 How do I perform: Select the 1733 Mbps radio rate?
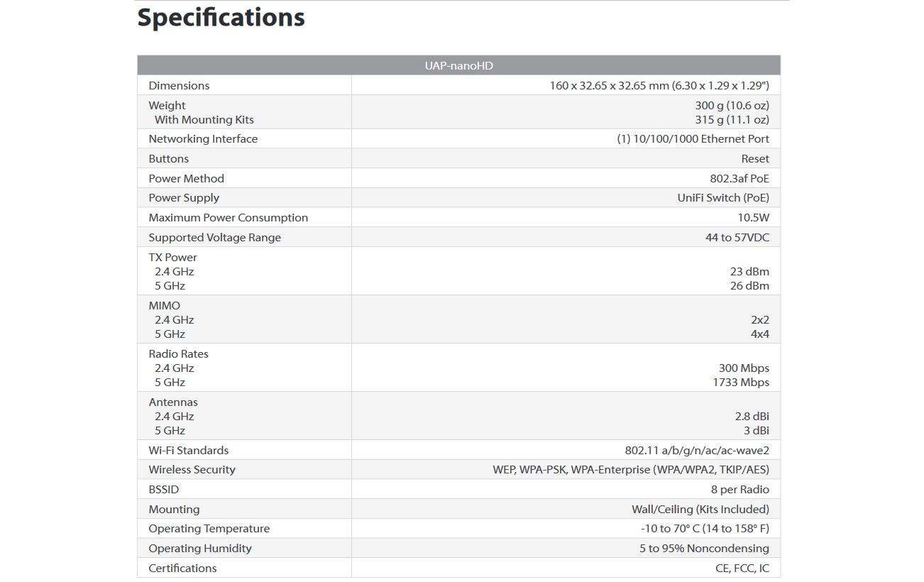741,383
